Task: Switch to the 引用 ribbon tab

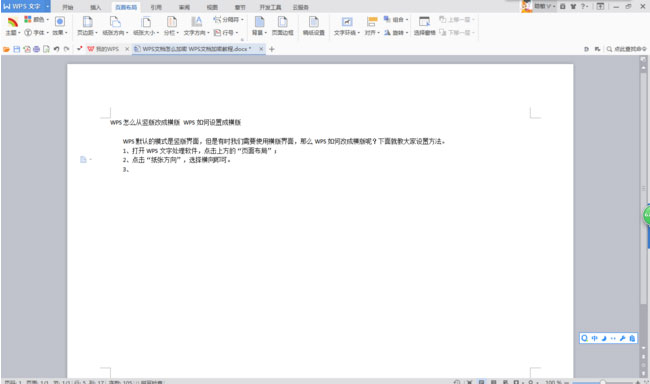Action: [x=156, y=7]
